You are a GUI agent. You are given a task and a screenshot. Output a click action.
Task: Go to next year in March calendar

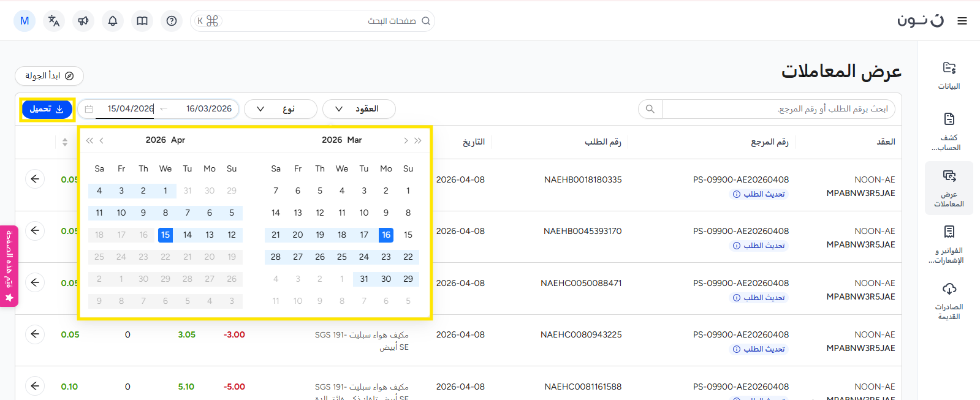[418, 140]
